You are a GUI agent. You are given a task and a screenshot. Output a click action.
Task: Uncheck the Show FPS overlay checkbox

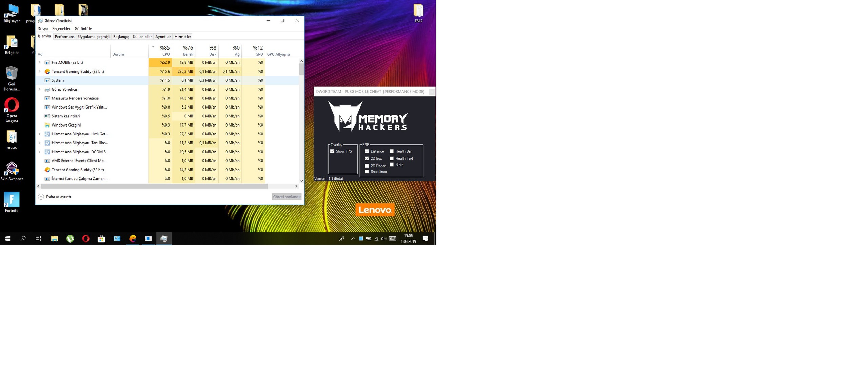point(332,151)
